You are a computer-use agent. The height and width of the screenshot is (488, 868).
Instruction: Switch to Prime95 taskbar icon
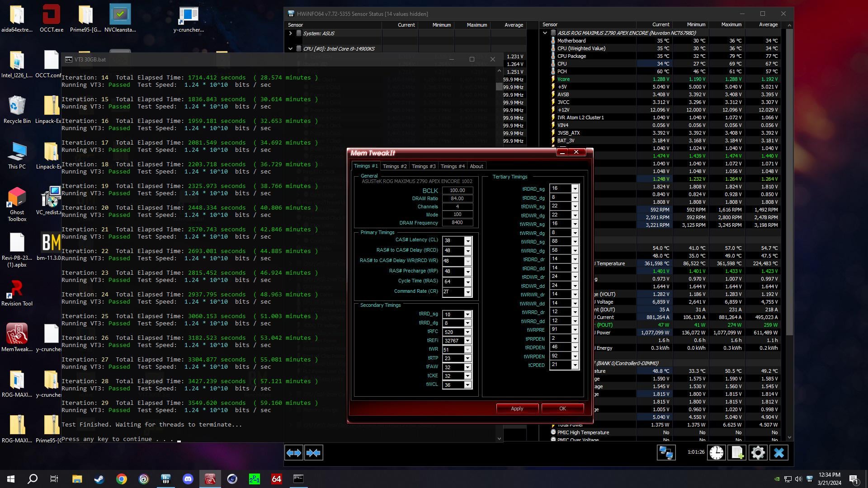point(255,479)
